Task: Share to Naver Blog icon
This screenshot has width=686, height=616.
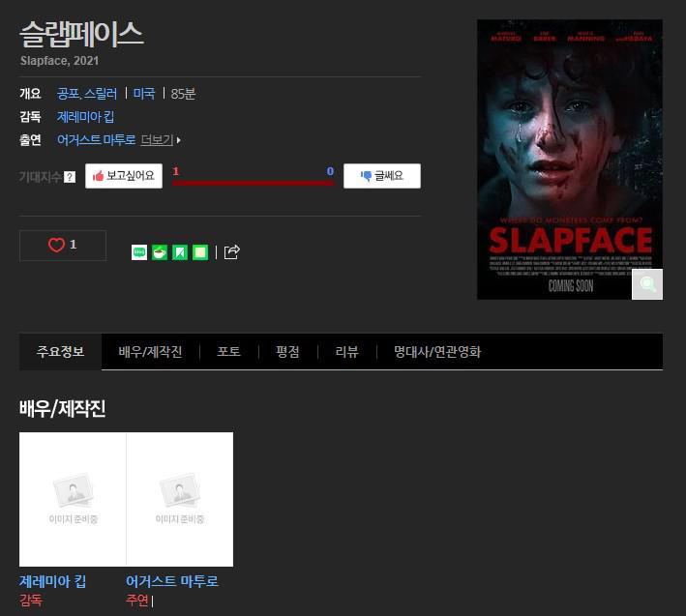Action: [x=139, y=252]
